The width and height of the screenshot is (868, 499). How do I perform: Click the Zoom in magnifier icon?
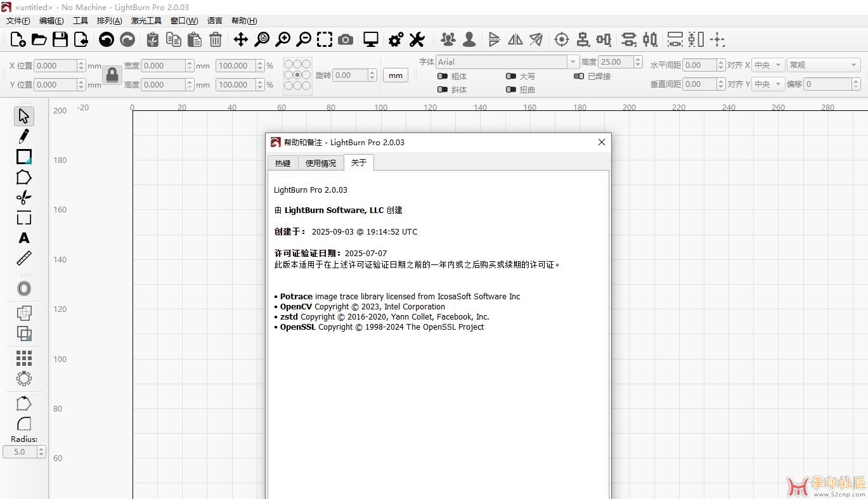[x=283, y=40]
